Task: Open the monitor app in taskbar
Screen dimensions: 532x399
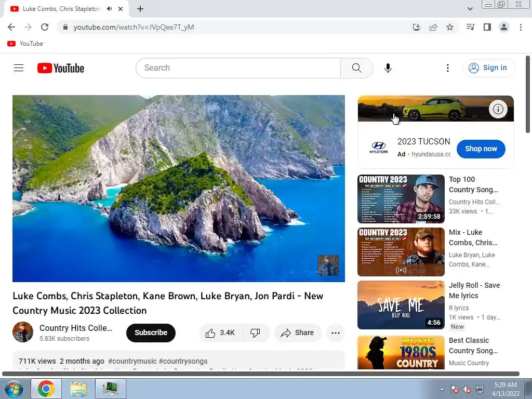Action: 111,389
